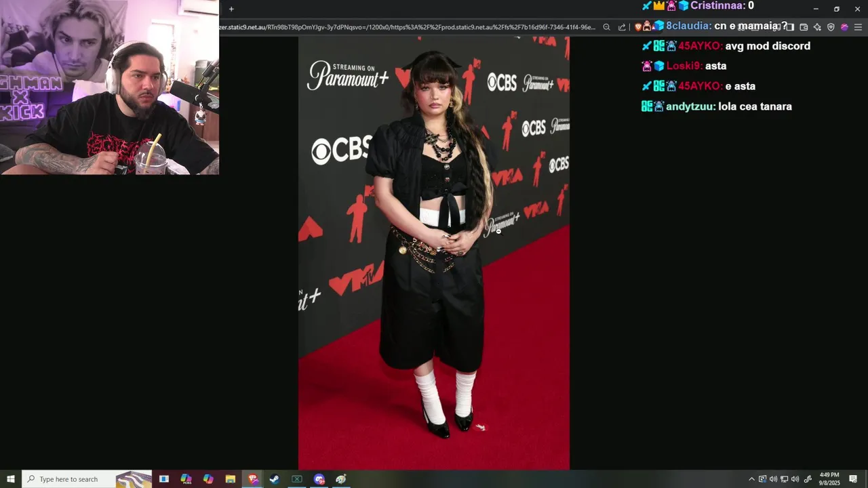Viewport: 868px width, 488px height.
Task: Launch Copilot from the taskbar
Action: click(208, 479)
